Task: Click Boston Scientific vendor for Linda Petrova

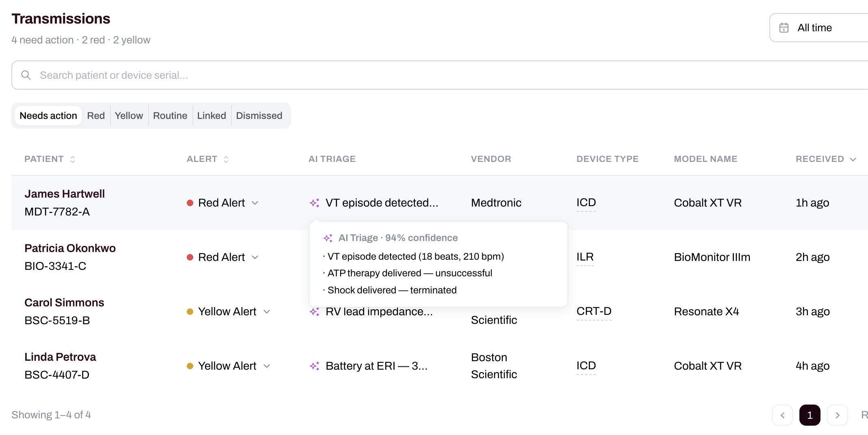Action: 494,366
